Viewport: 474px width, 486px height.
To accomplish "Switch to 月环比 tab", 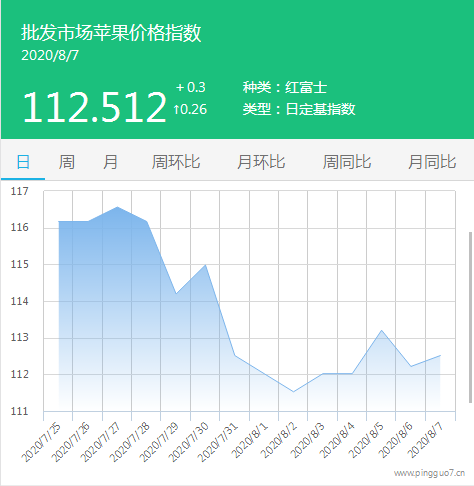I will pos(261,162).
